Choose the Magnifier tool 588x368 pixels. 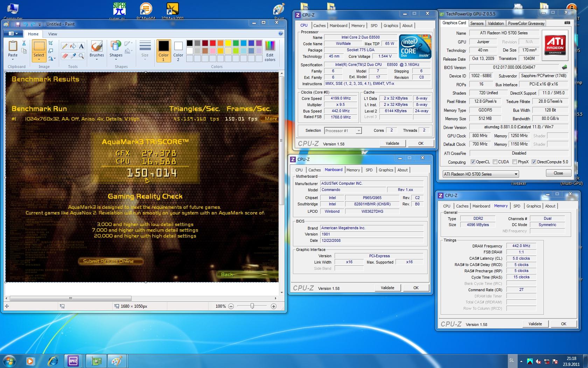(x=81, y=56)
